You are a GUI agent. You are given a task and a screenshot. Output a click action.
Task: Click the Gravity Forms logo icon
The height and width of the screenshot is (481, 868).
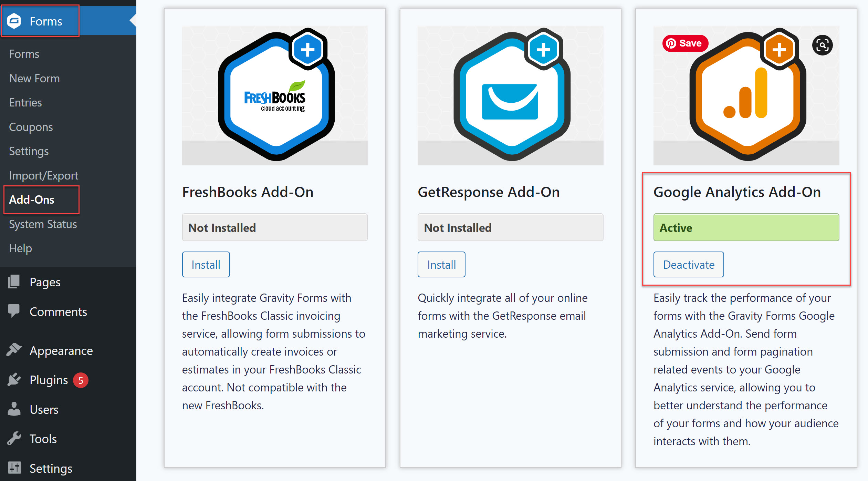[14, 21]
